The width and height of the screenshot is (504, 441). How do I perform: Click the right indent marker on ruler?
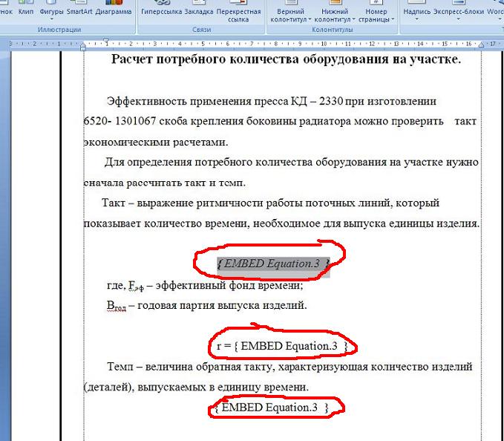click(481, 45)
